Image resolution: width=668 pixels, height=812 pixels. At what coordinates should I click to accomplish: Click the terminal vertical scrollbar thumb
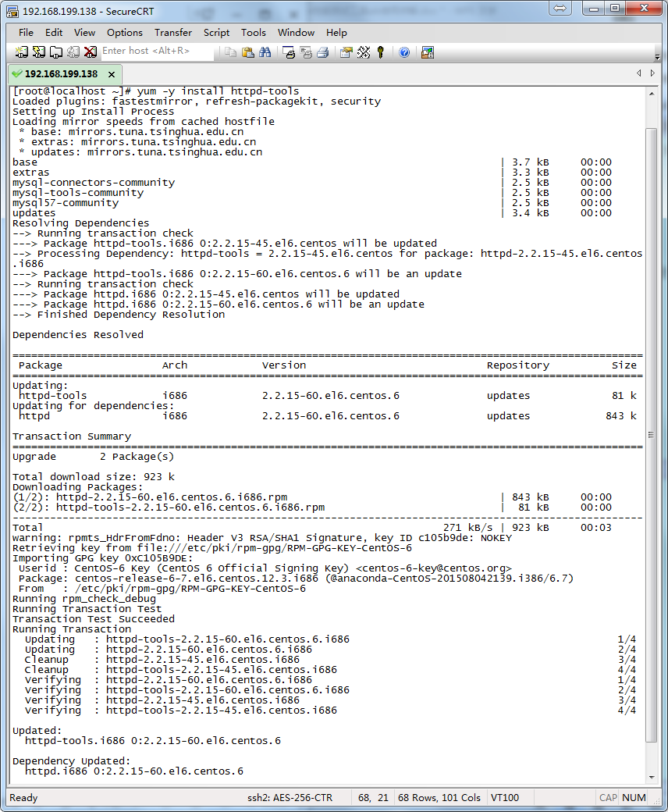pos(652,435)
